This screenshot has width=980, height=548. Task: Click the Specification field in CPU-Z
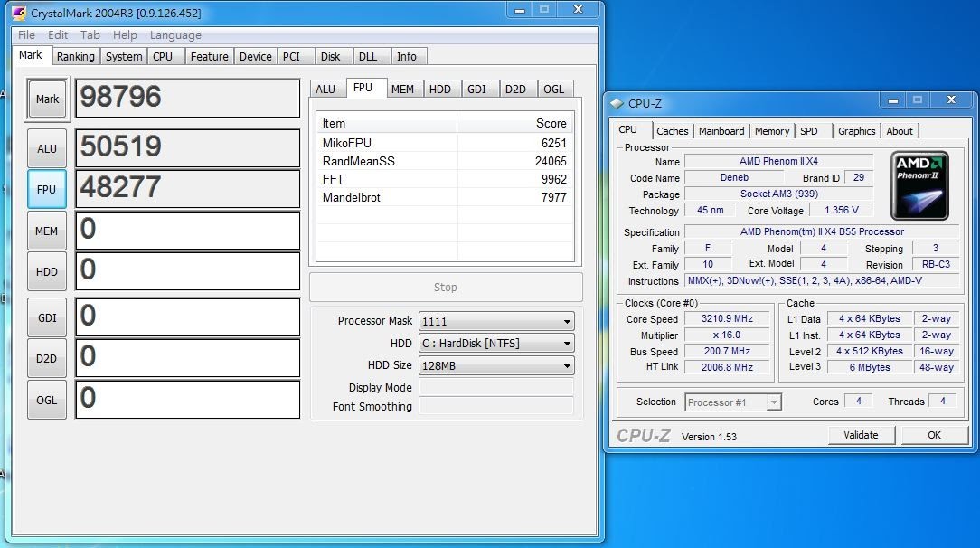click(822, 231)
